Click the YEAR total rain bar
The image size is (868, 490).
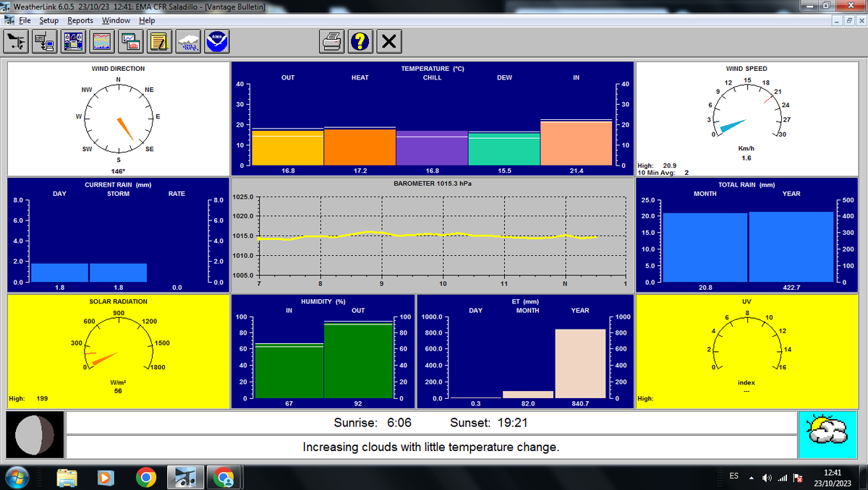pos(791,246)
